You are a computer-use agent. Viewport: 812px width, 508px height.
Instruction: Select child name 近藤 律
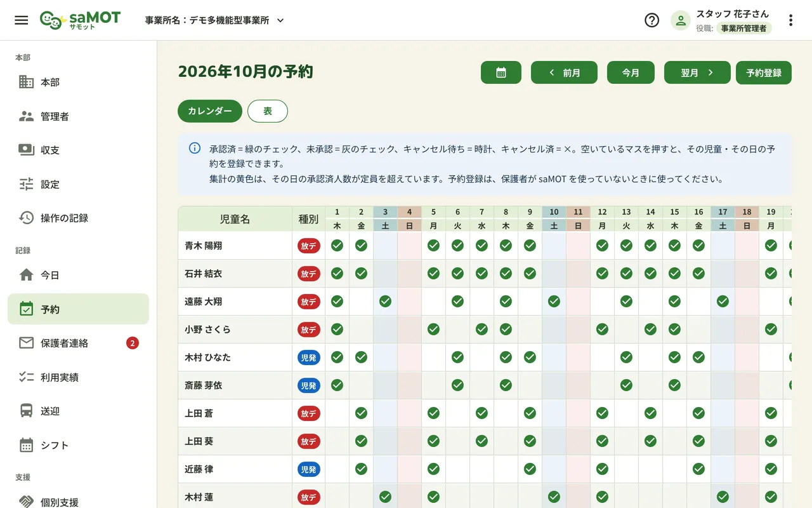pos(199,469)
